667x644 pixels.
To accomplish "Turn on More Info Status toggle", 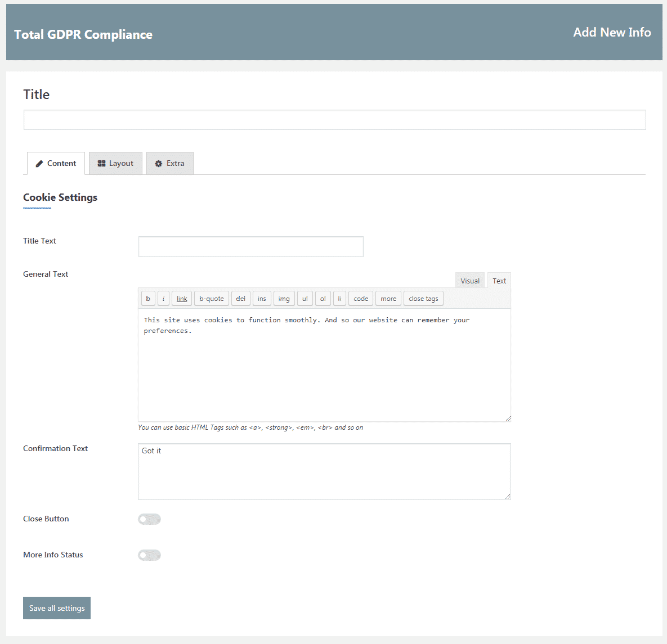I will tap(149, 555).
